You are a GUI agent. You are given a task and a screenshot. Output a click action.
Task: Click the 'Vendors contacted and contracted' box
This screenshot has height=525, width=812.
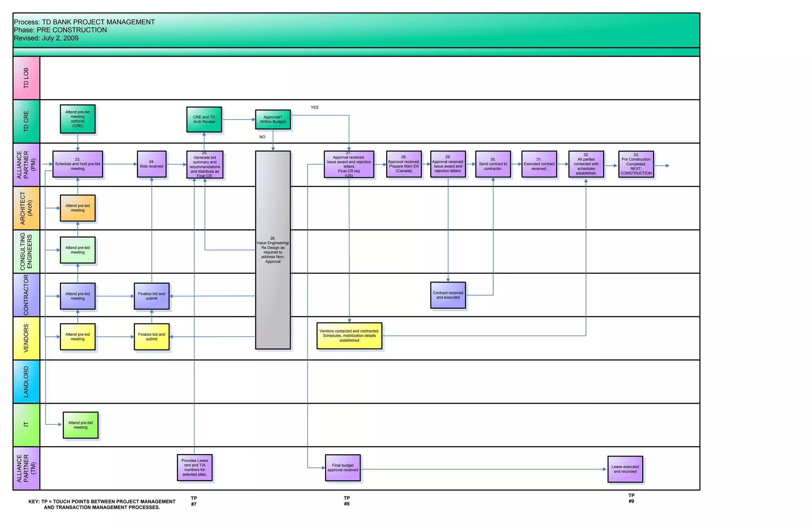coord(349,336)
